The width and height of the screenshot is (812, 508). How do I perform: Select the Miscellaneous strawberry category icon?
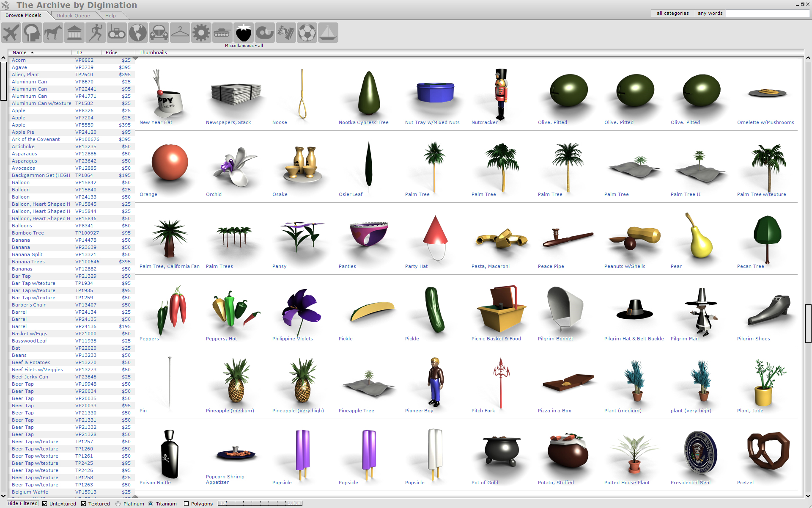244,33
